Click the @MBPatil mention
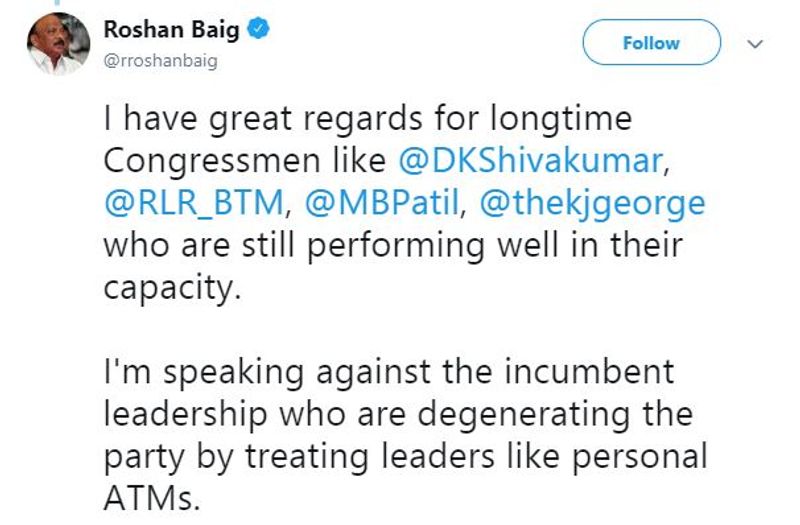The width and height of the screenshot is (800, 525). 386,204
